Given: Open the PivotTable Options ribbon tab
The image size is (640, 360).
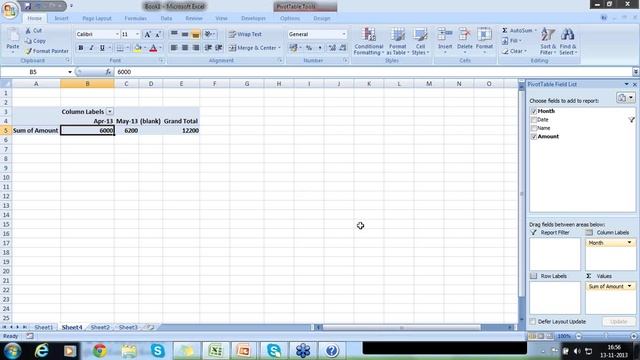Looking at the screenshot, I should (x=290, y=18).
